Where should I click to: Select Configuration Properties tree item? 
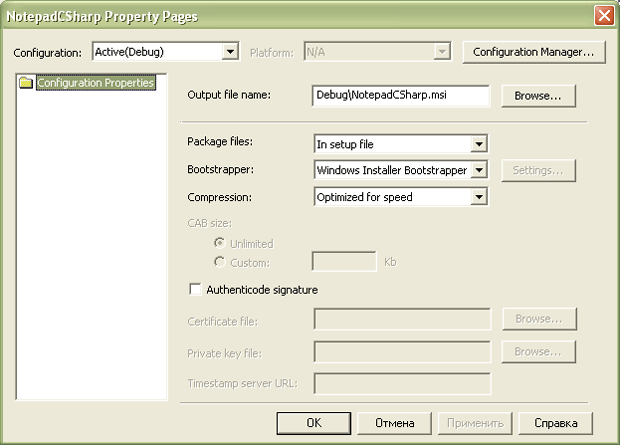(x=95, y=83)
